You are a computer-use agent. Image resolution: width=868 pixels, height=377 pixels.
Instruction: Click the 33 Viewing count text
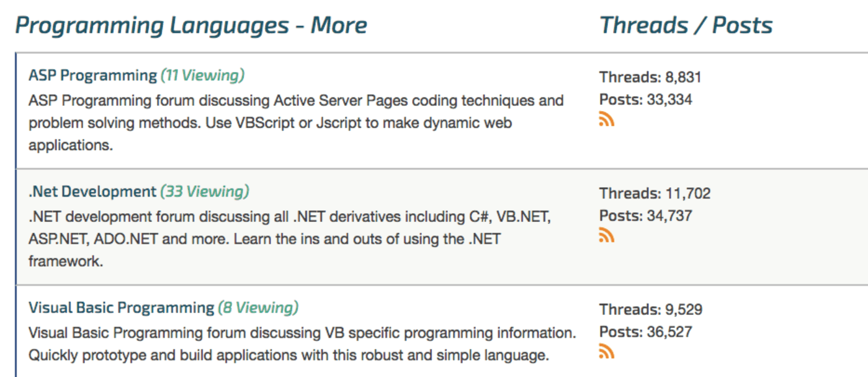(205, 192)
